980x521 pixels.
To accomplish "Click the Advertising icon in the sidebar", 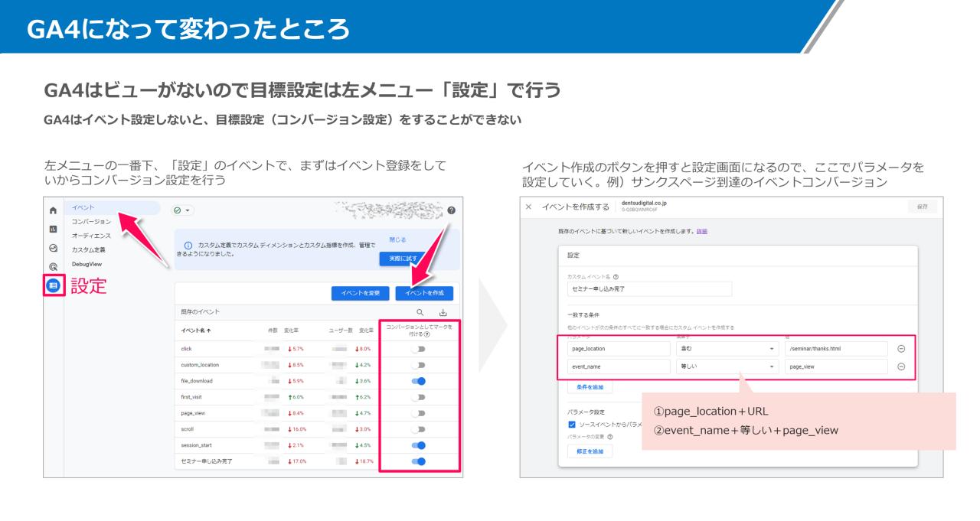I will (54, 265).
